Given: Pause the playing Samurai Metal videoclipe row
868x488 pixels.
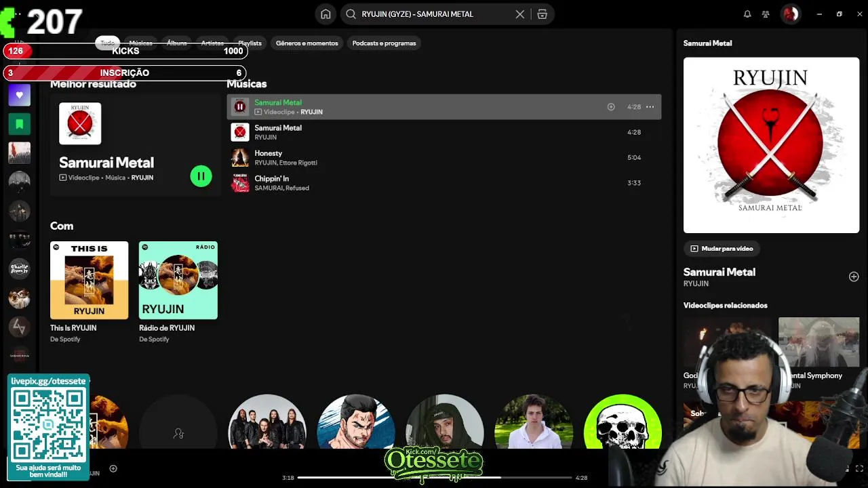Looking at the screenshot, I should (x=239, y=106).
